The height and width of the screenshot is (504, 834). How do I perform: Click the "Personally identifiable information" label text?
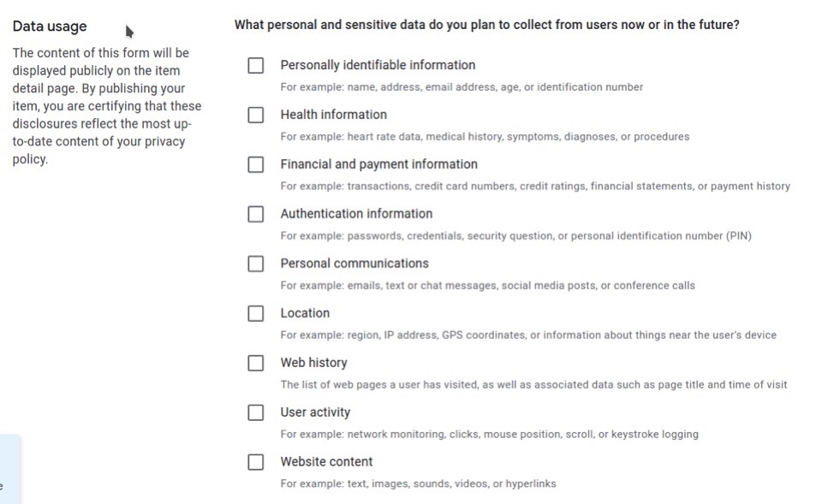point(378,65)
